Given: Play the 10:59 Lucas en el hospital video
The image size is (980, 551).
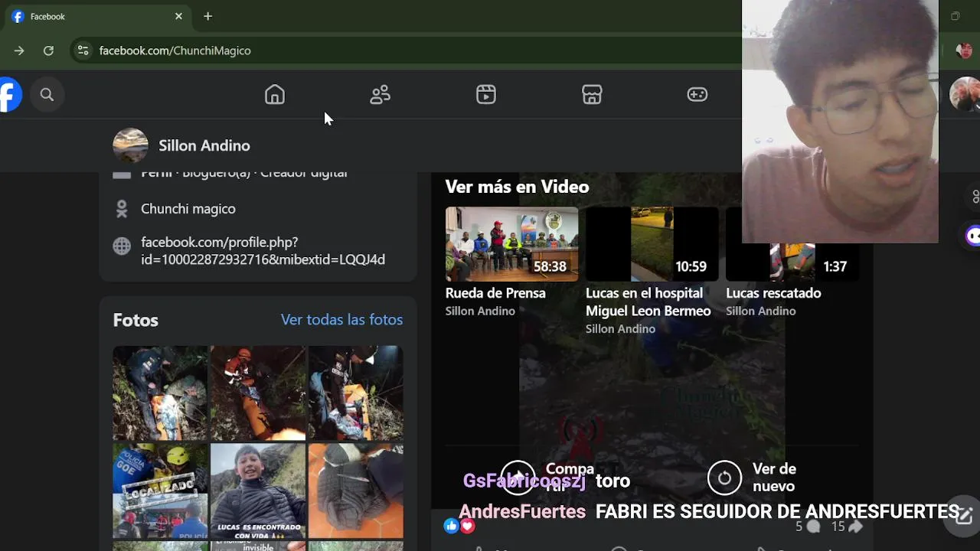Looking at the screenshot, I should pyautogui.click(x=652, y=244).
